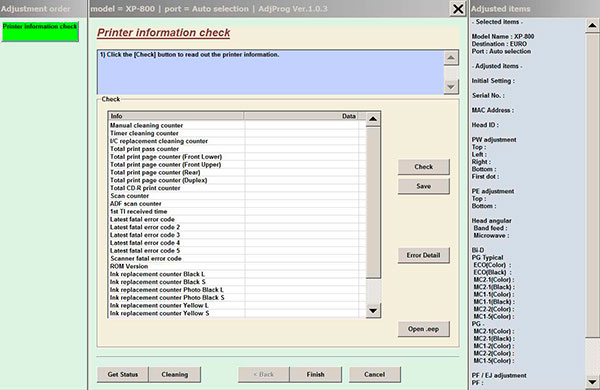Viewport: 600px width, 390px height.
Task: Select the ROM Version row
Action: click(x=237, y=266)
